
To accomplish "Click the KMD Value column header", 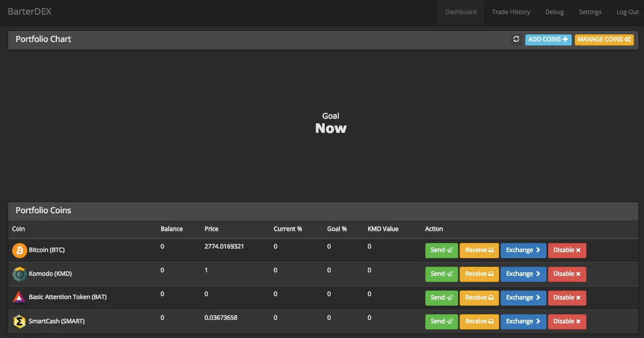I will (383, 229).
